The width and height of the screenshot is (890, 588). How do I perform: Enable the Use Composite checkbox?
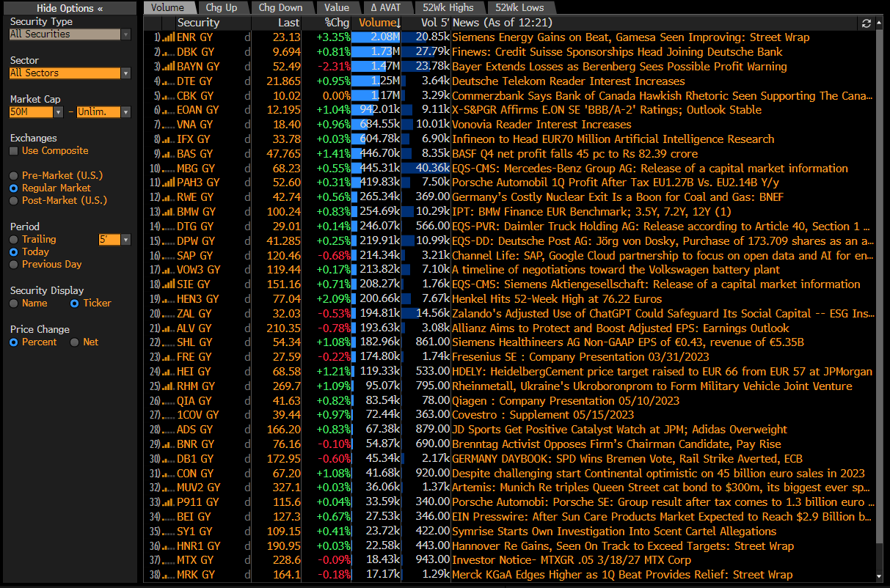14,151
